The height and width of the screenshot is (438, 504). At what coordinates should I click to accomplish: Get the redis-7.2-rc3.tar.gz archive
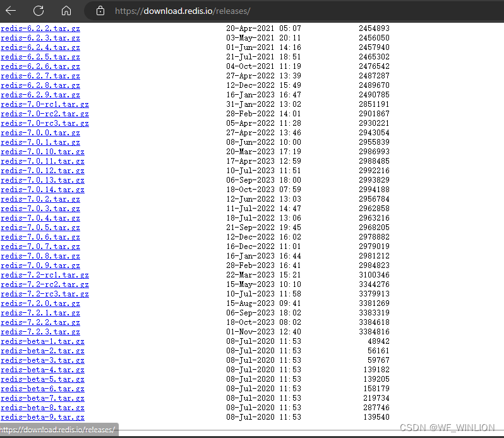(x=45, y=295)
